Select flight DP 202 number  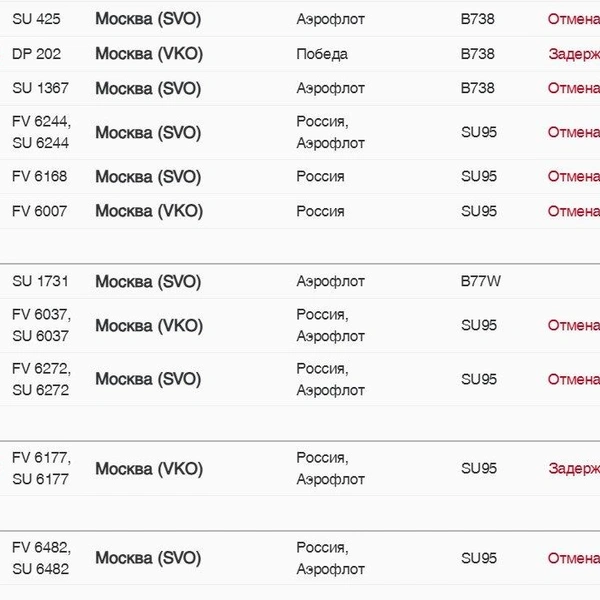coord(36,54)
